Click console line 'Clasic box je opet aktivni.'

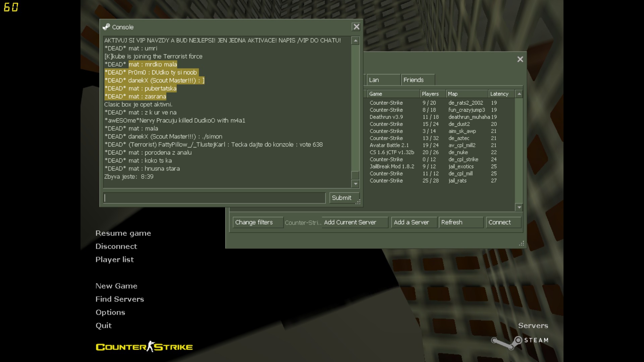138,105
